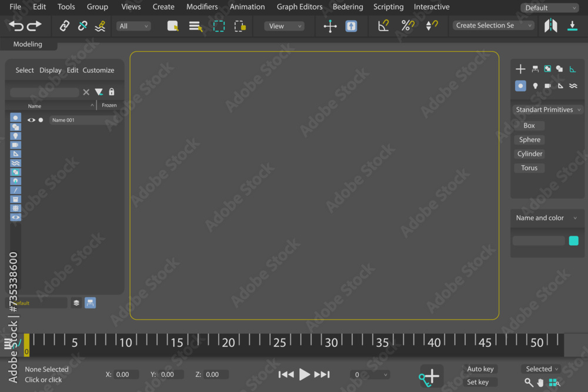Toggle the Spinner Snap icon

tap(432, 25)
